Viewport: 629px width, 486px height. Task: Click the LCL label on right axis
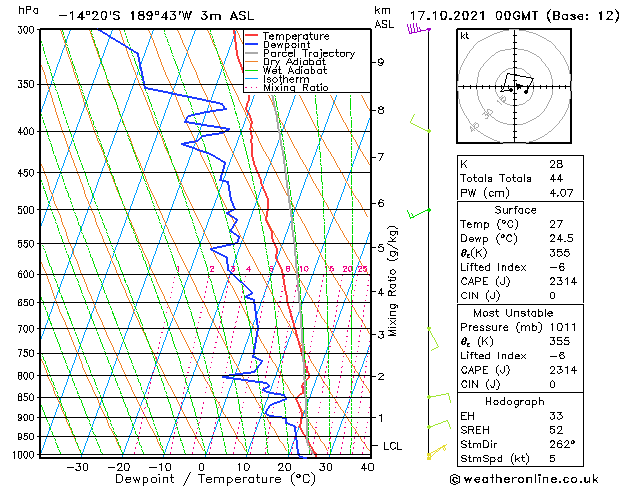coord(392,446)
